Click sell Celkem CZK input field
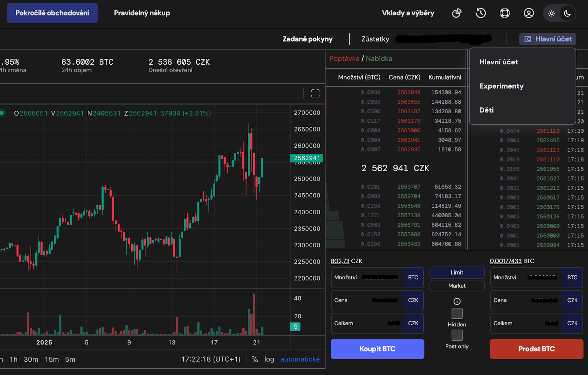The image size is (588, 375). click(x=537, y=324)
